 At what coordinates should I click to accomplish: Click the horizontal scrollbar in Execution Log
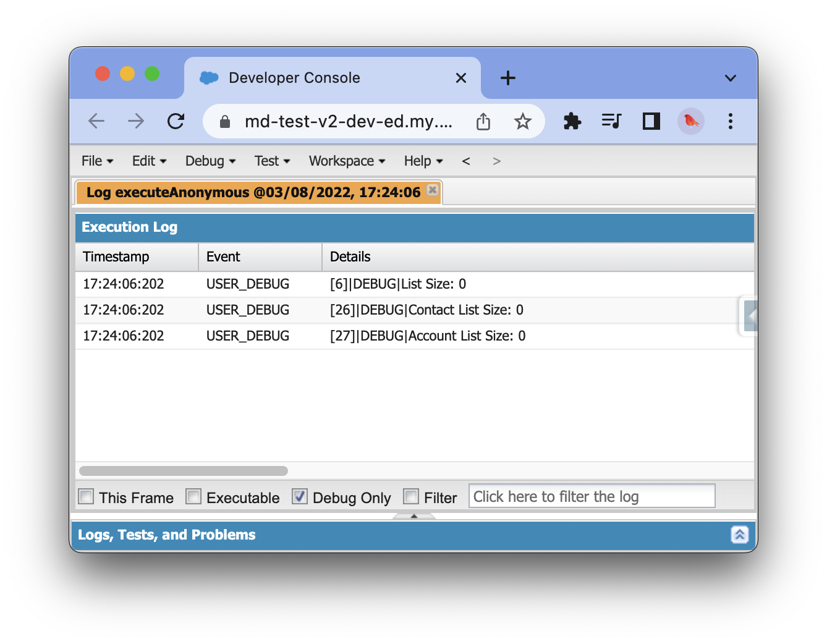[x=184, y=471]
